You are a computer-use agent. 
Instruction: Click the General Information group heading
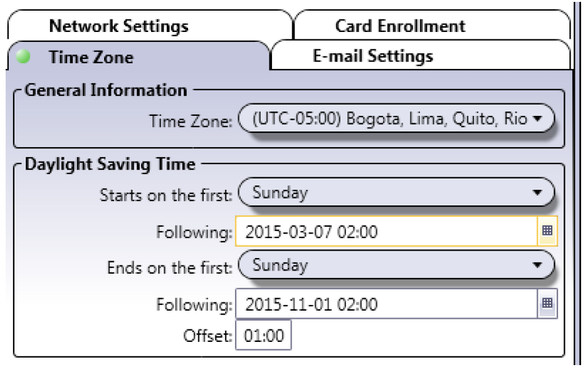[106, 90]
